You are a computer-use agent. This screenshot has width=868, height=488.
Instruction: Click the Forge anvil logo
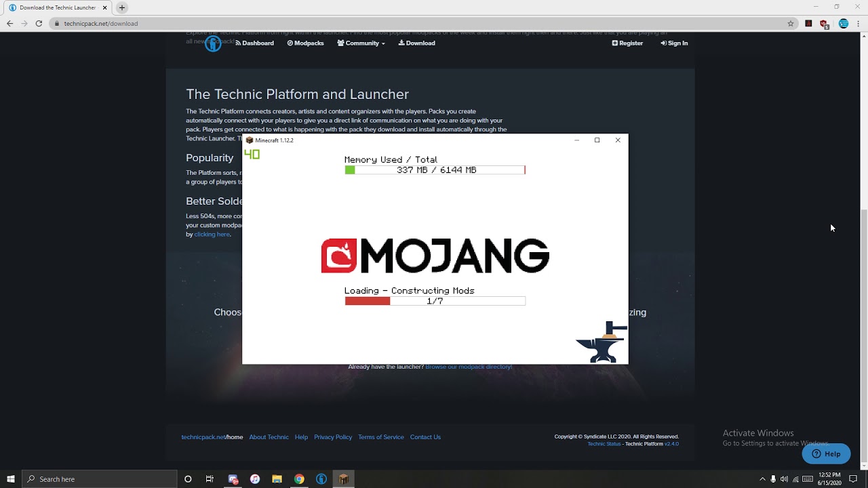click(601, 342)
